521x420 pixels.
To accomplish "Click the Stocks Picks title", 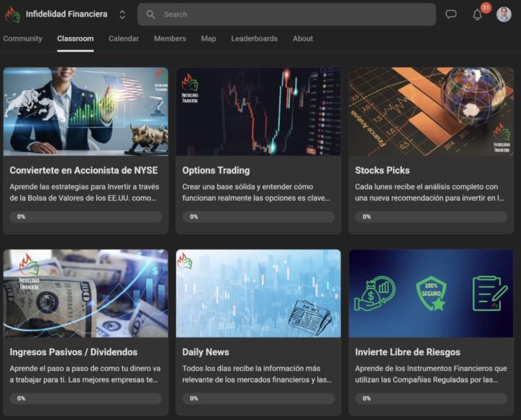I will (x=382, y=171).
